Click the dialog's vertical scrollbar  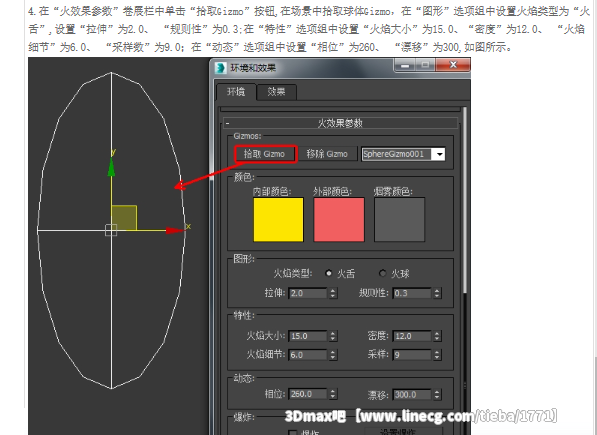[465, 201]
